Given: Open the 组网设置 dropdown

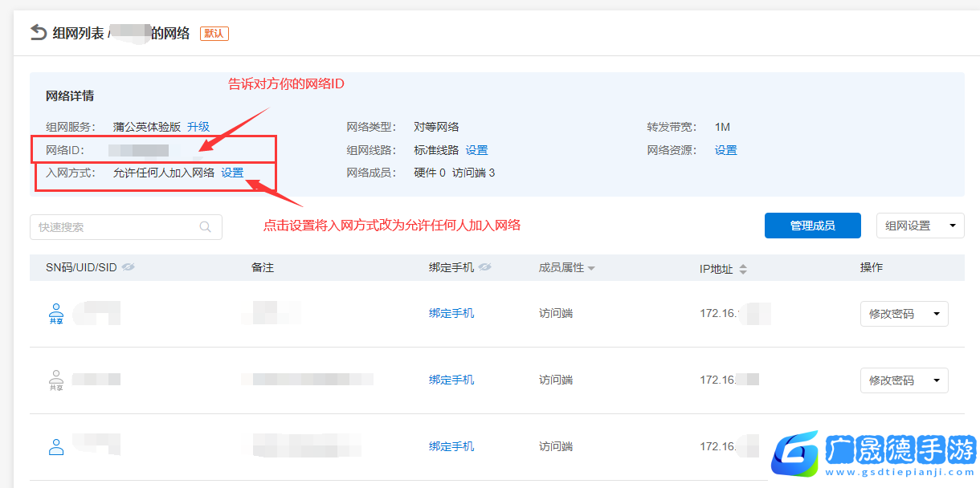Looking at the screenshot, I should pyautogui.click(x=920, y=226).
